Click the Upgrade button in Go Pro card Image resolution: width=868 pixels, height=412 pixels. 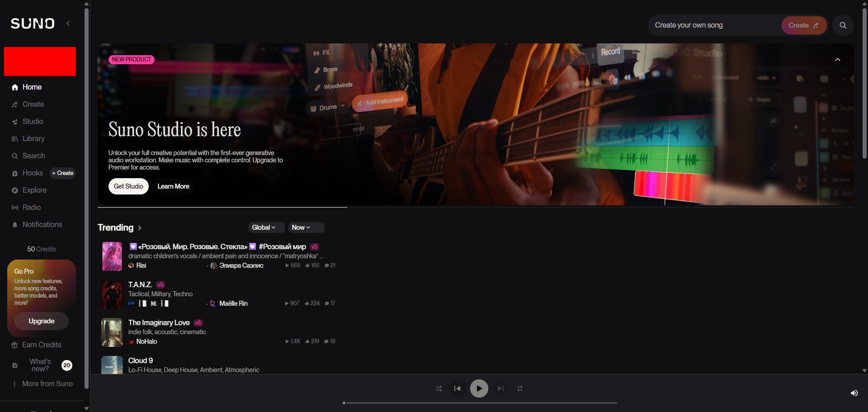pos(42,321)
